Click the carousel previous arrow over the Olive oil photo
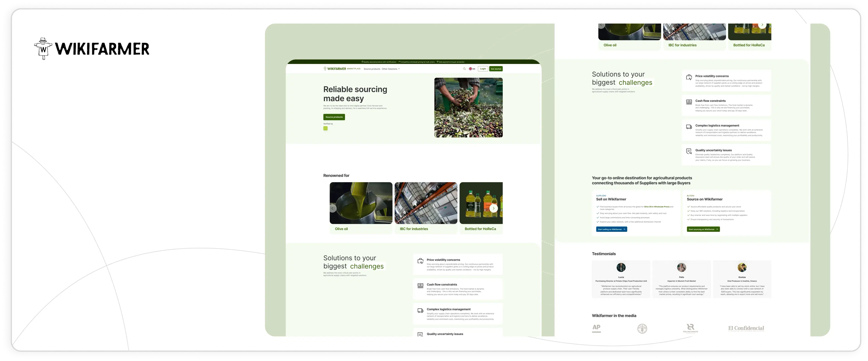This screenshot has width=868, height=361. (x=333, y=208)
